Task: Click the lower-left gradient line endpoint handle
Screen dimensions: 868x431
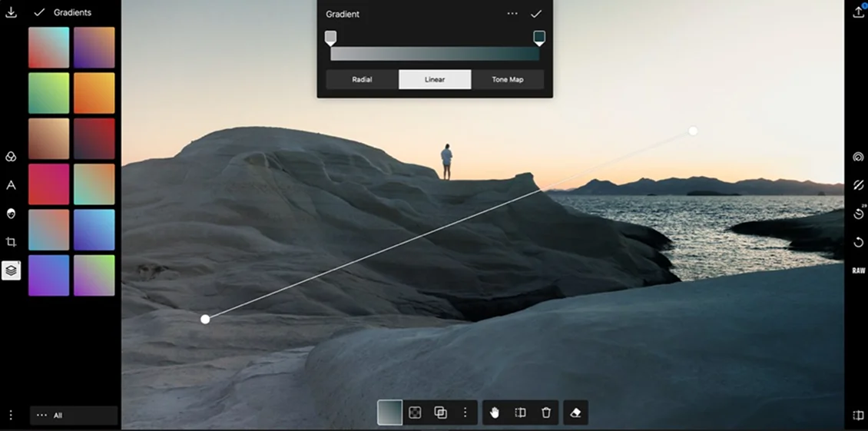Action: pos(205,319)
